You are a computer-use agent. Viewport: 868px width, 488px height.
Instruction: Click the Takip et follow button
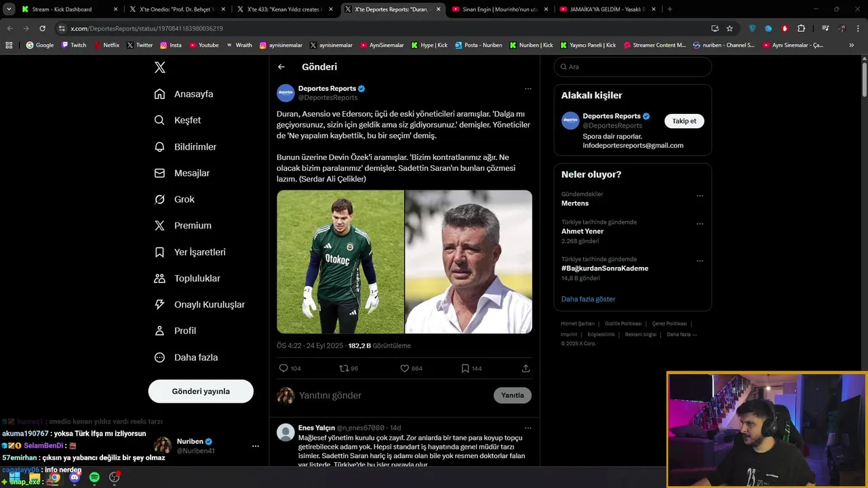pyautogui.click(x=684, y=121)
